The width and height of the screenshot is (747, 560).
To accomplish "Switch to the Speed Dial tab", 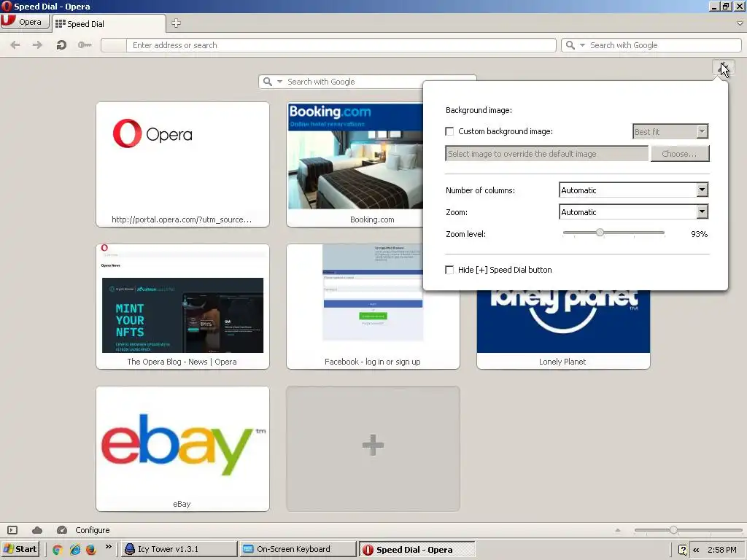I will tap(109, 23).
